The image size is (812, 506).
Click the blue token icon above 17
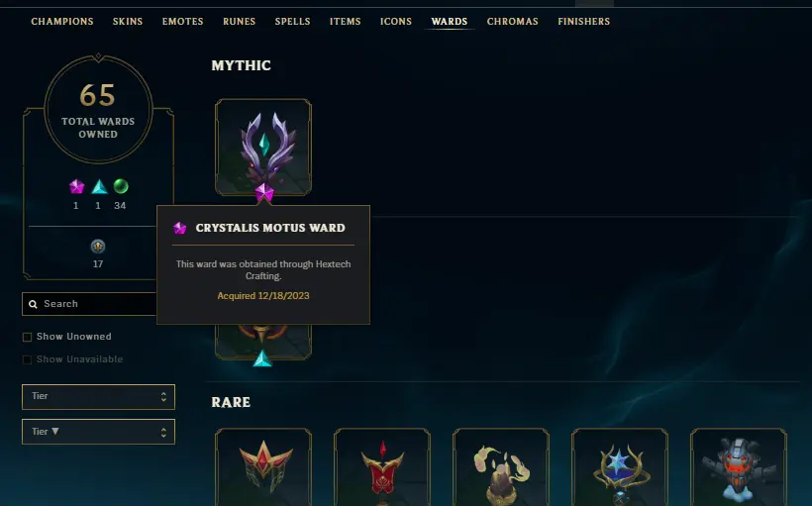pyautogui.click(x=98, y=247)
